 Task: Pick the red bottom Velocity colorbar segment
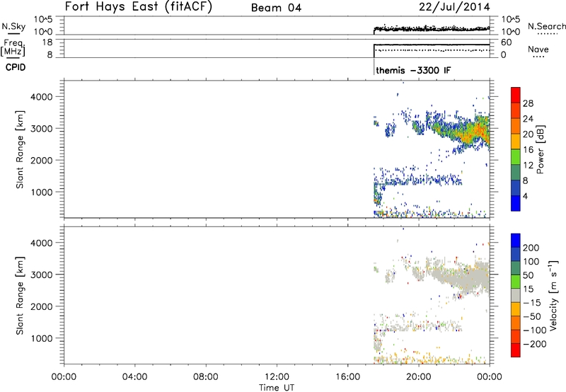pos(516,350)
